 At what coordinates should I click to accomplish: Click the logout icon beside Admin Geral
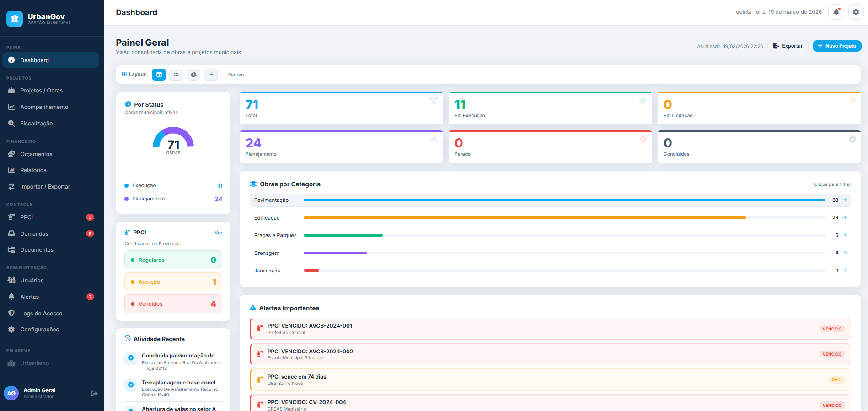[94, 393]
